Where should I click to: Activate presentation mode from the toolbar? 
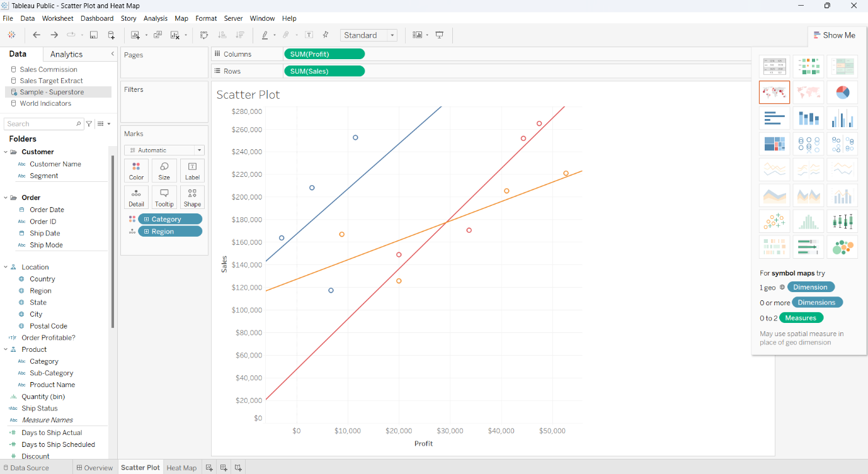[x=440, y=35]
